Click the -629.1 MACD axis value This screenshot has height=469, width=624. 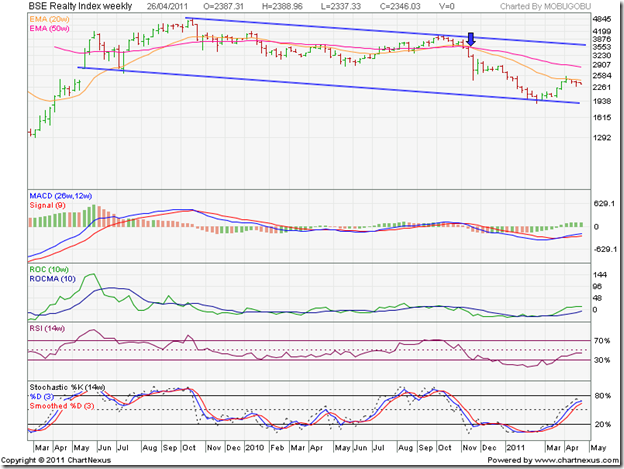click(x=605, y=249)
